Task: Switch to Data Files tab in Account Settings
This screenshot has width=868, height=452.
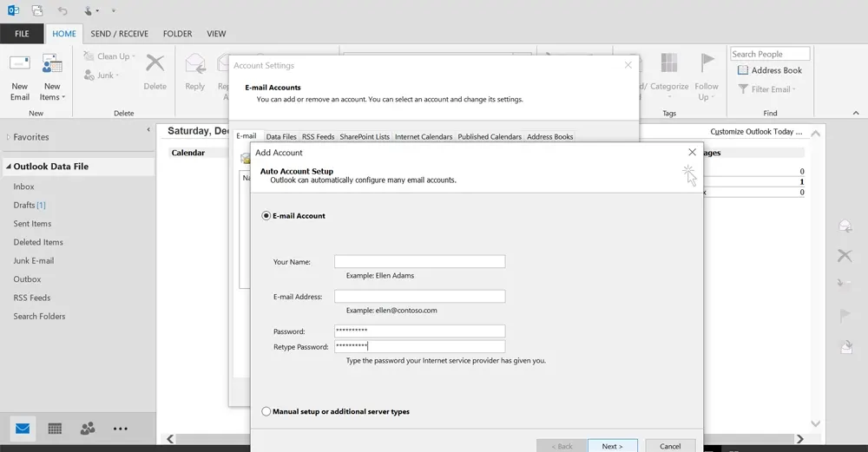Action: pyautogui.click(x=281, y=137)
